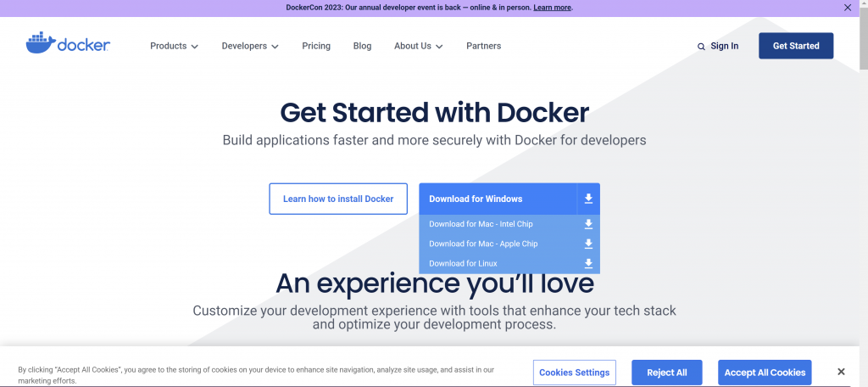The width and height of the screenshot is (868, 387).
Task: Expand the About Us menu
Action: [x=418, y=46]
